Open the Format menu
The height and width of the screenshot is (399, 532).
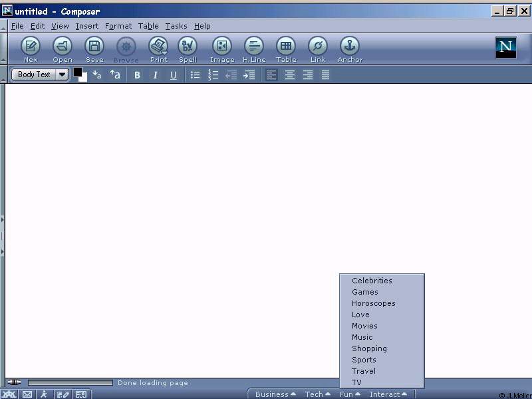point(118,26)
